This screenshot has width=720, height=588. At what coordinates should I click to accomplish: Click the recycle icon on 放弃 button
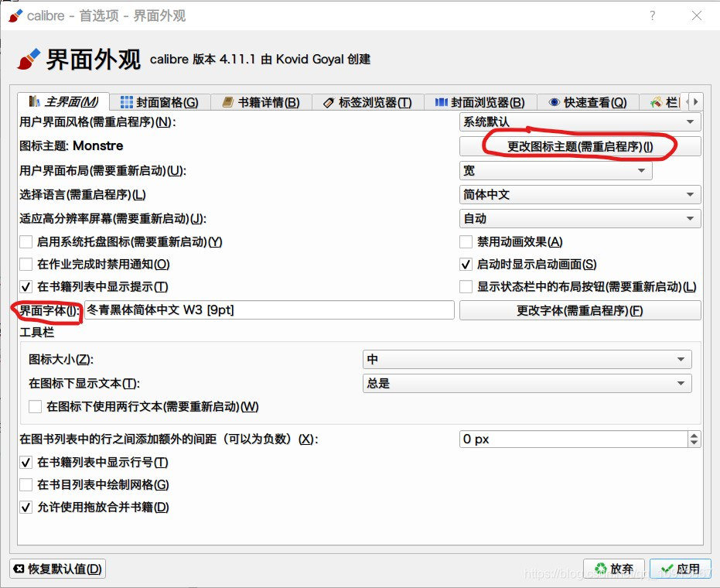click(601, 569)
